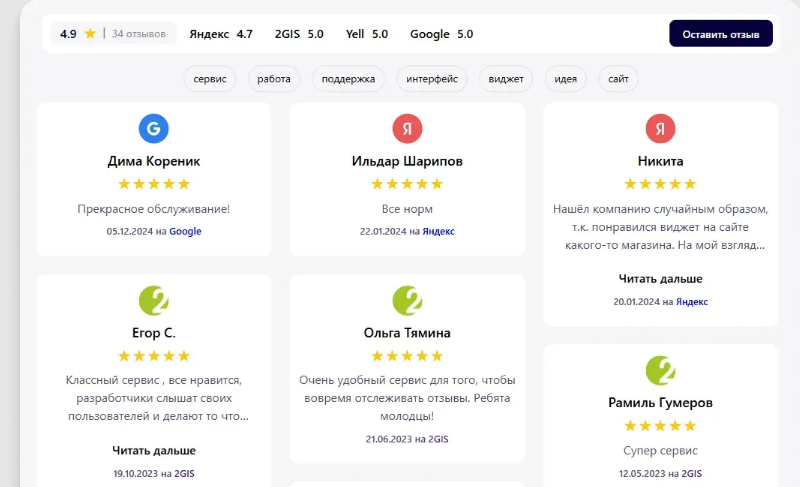Image resolution: width=800 pixels, height=487 pixels.
Task: Select the виджет filter tag
Action: tap(506, 79)
